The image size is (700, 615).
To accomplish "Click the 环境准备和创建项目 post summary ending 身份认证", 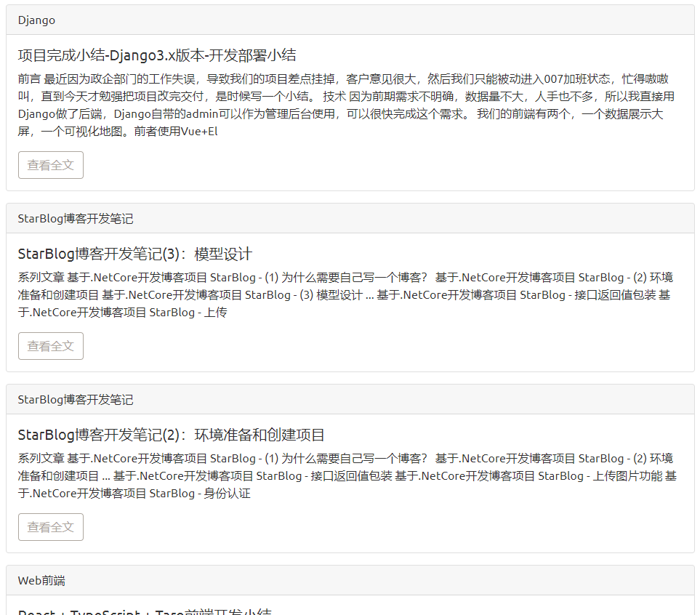I will 347,475.
